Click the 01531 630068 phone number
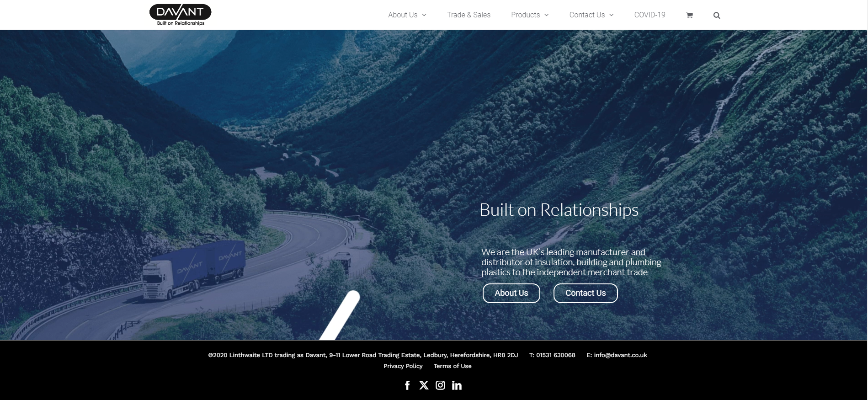The height and width of the screenshot is (400, 868). tap(555, 355)
